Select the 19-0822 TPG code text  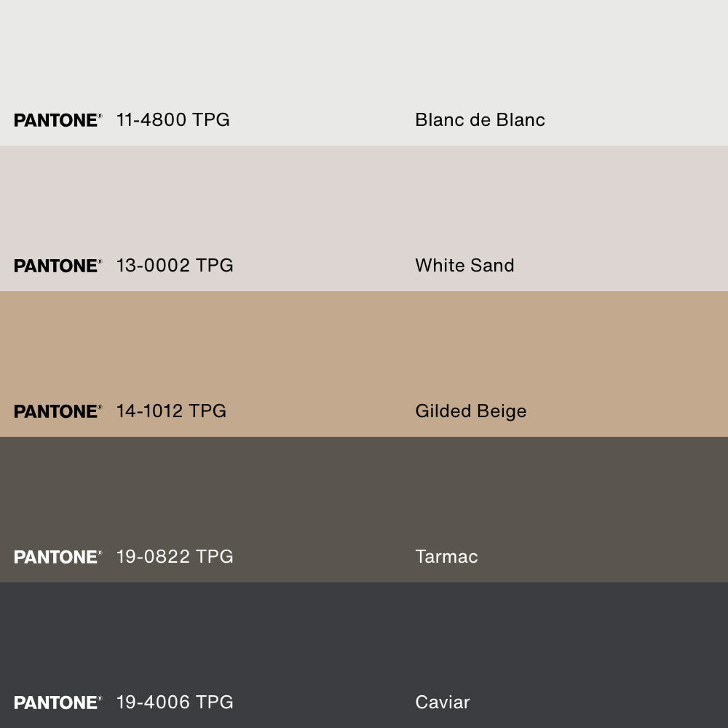(175, 557)
